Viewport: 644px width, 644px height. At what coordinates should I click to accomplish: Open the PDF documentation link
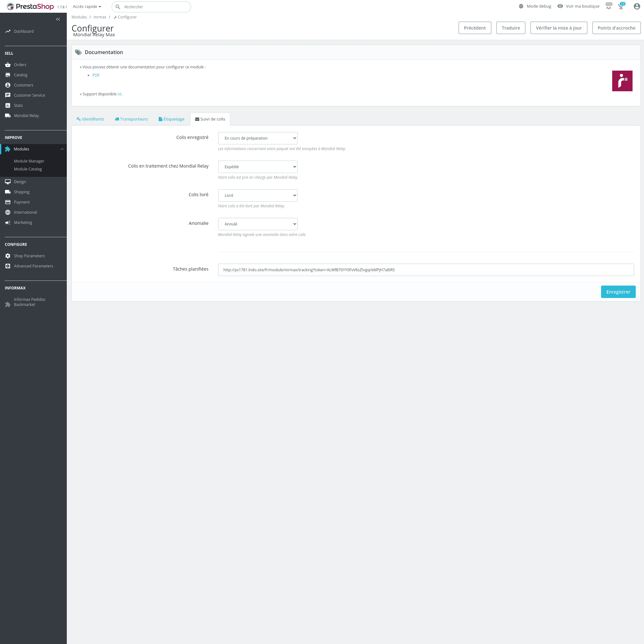[x=96, y=75]
